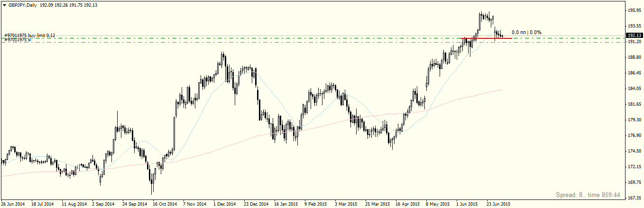Click the 23 Jun 2015 date label
The width and height of the screenshot is (644, 208).
click(x=498, y=204)
